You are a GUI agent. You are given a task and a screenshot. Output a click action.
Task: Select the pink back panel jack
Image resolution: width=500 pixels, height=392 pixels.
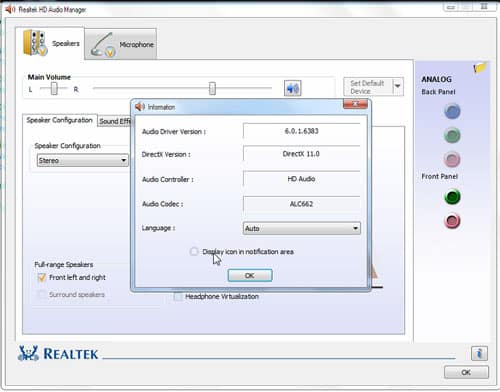[452, 159]
